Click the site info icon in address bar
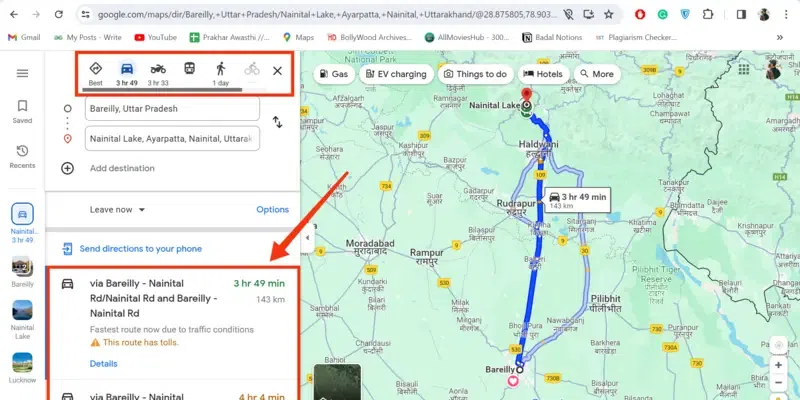The image size is (800, 400). click(x=86, y=15)
